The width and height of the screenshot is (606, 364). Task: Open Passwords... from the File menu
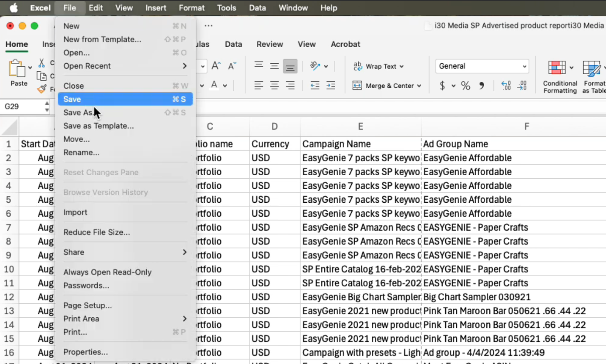click(x=125, y=286)
